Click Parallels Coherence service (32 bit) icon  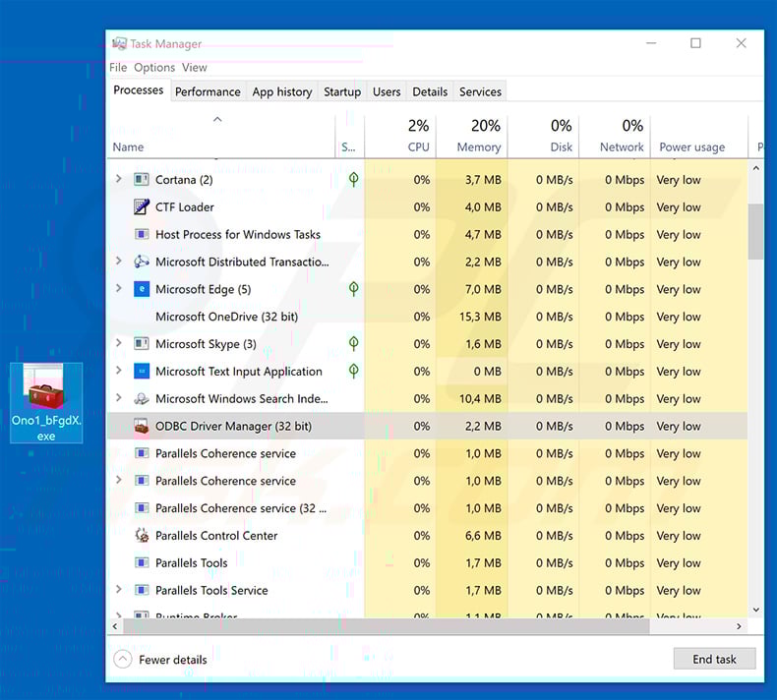142,507
